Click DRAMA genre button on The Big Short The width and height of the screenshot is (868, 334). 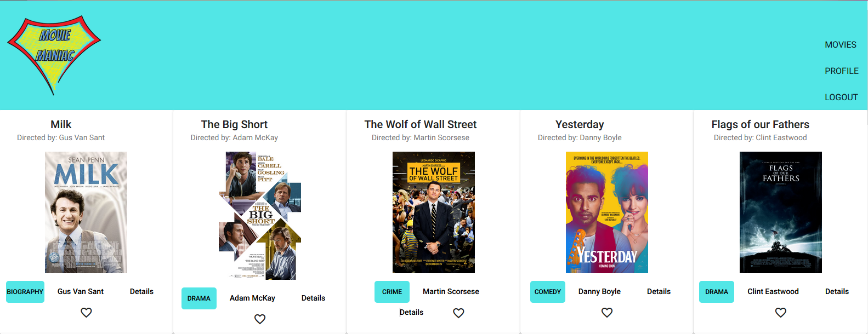point(199,298)
